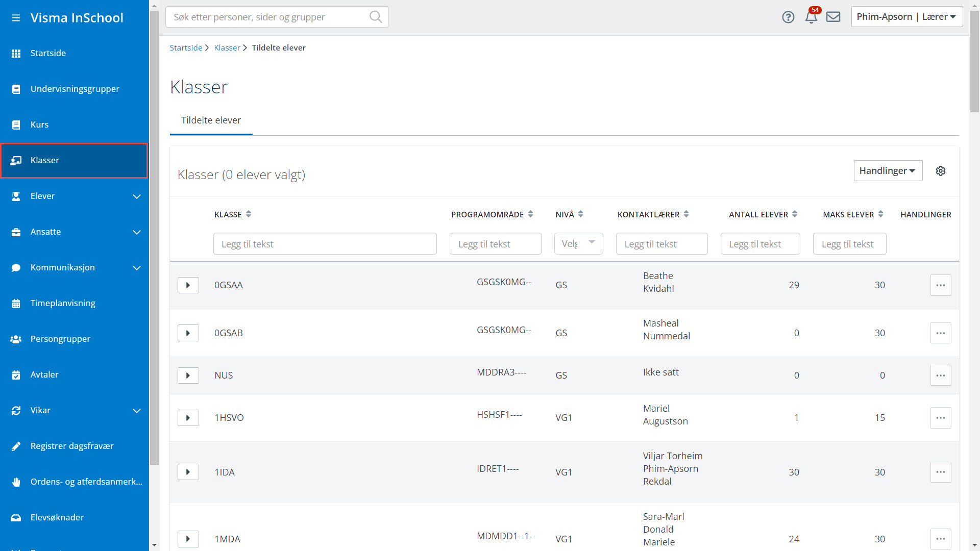Select the Tildelte elever tab
The width and height of the screenshot is (980, 551).
pyautogui.click(x=211, y=120)
